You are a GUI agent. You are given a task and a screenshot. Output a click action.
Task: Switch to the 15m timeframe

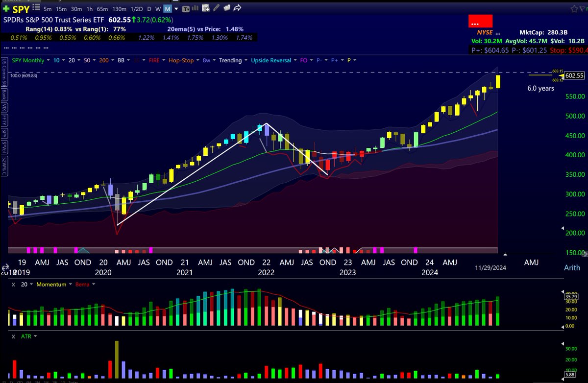(61, 9)
